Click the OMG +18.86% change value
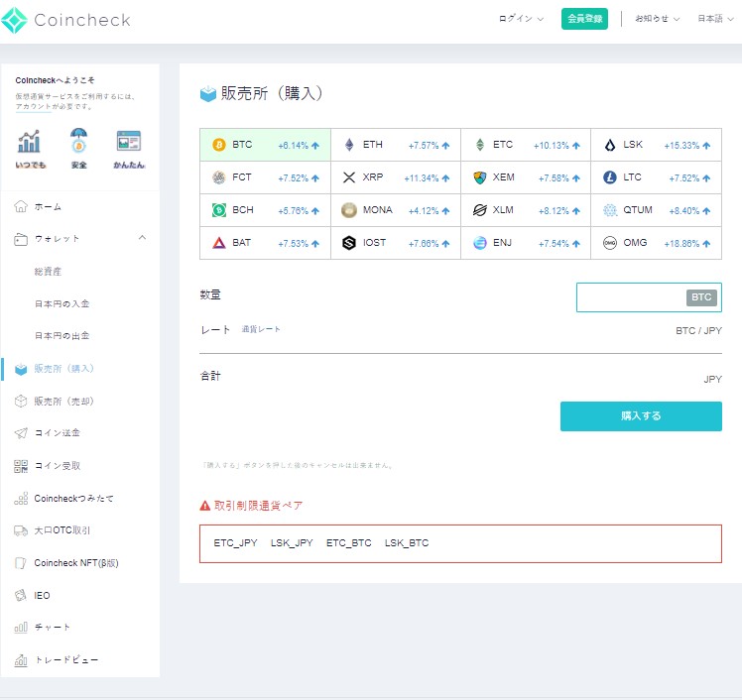Image resolution: width=742 pixels, height=700 pixels. 681,244
